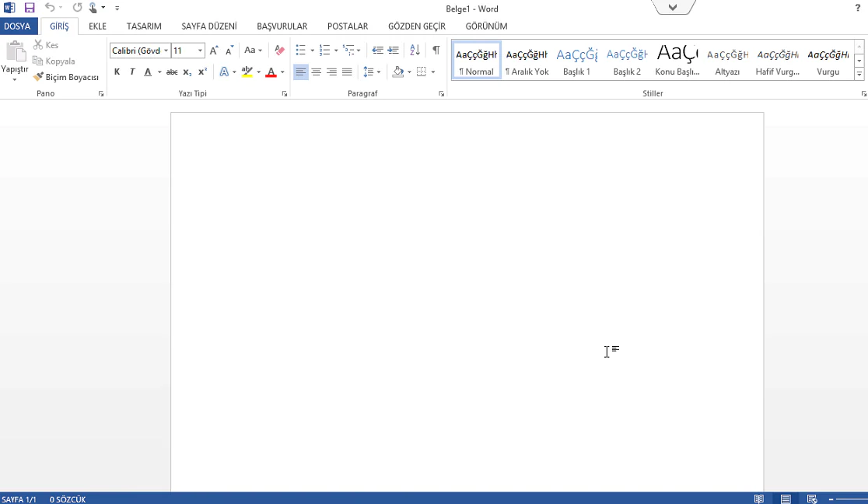Expand the Stiller styles gallery

coord(859,75)
